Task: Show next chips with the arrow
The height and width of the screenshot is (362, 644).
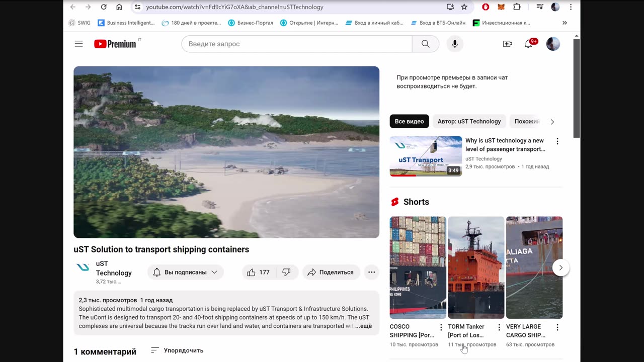Action: [x=552, y=122]
